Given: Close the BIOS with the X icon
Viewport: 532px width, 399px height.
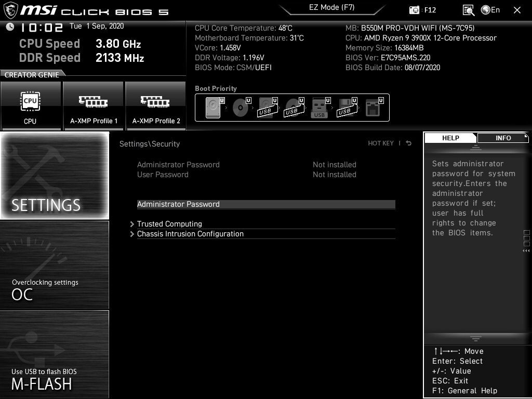Looking at the screenshot, I should click(517, 10).
